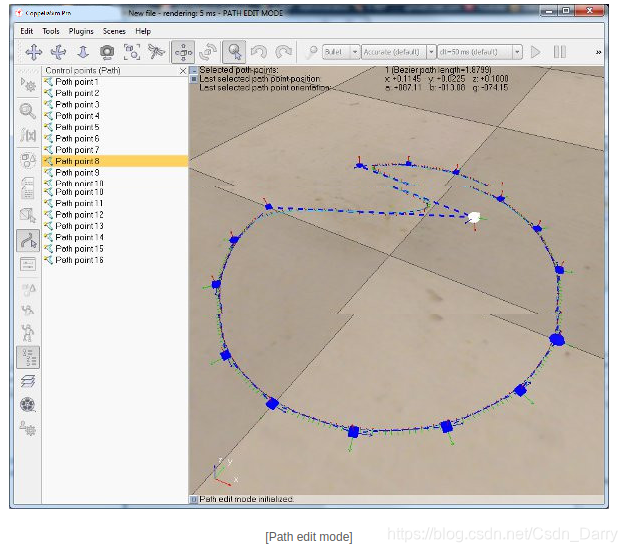Viewport: 627px width, 552px height.
Task: Click the white selected path point in the scene
Action: click(x=474, y=218)
